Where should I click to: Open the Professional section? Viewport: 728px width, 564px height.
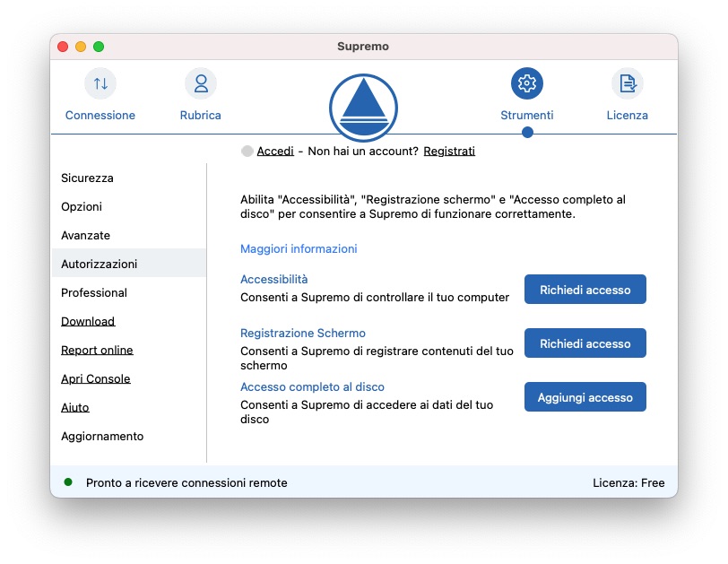[x=129, y=292]
